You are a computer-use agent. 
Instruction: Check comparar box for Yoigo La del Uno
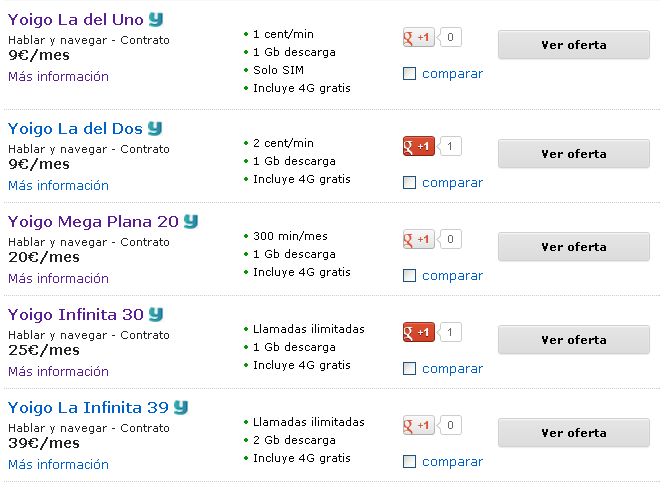pyautogui.click(x=409, y=74)
